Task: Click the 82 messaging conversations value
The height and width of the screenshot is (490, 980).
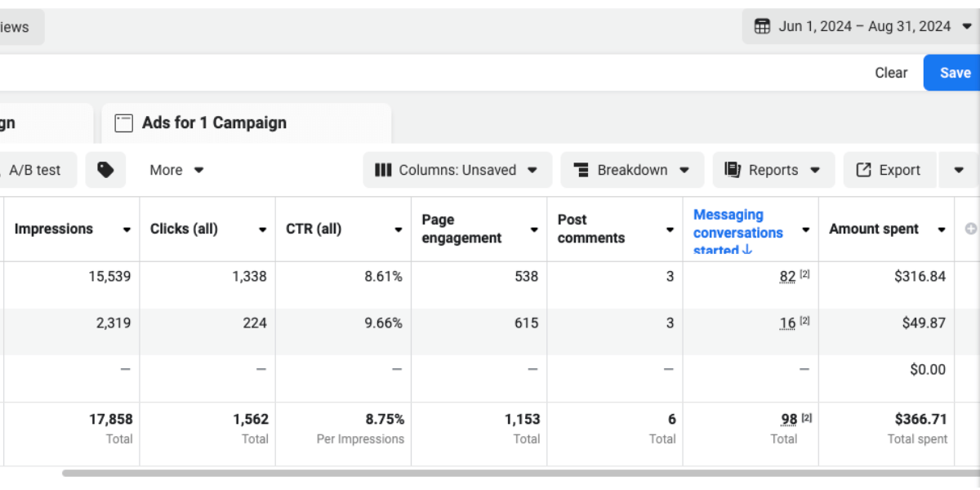Action: point(787,277)
